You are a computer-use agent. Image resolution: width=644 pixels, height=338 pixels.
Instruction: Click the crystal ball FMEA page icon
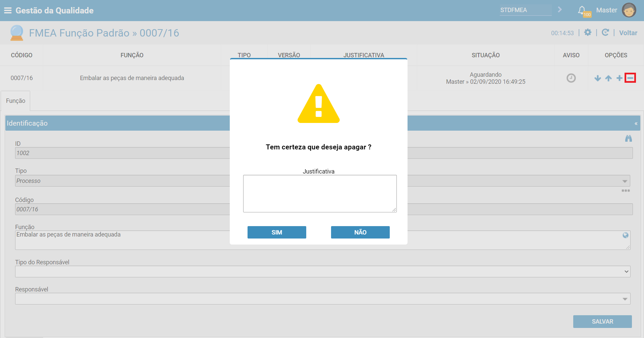click(17, 33)
